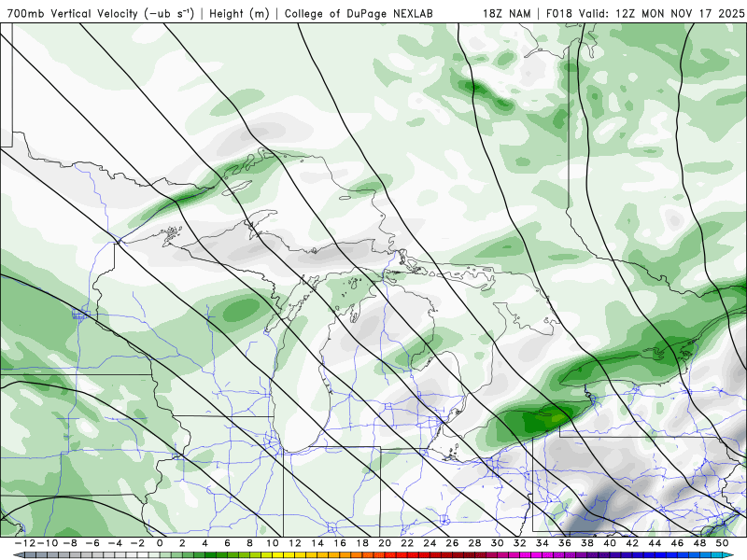Click 'Valid: 12Z MON NOV 17 2025' text
The width and height of the screenshot is (747, 560).
tap(661, 13)
